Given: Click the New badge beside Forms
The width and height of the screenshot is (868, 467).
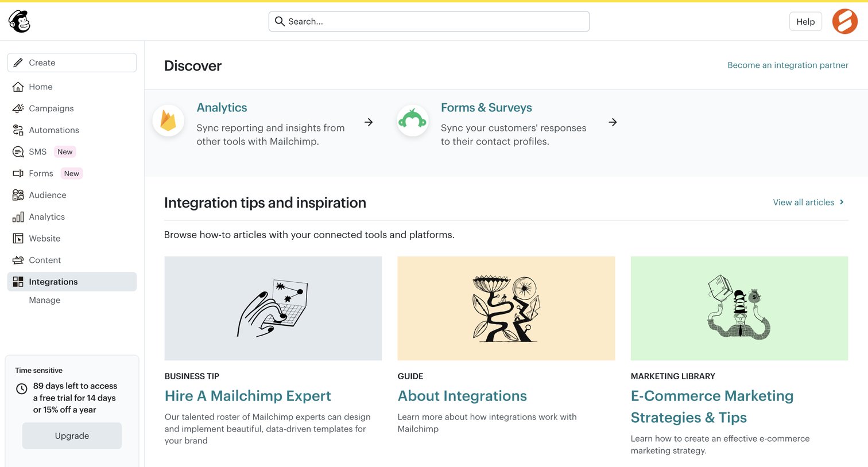Looking at the screenshot, I should pos(72,173).
